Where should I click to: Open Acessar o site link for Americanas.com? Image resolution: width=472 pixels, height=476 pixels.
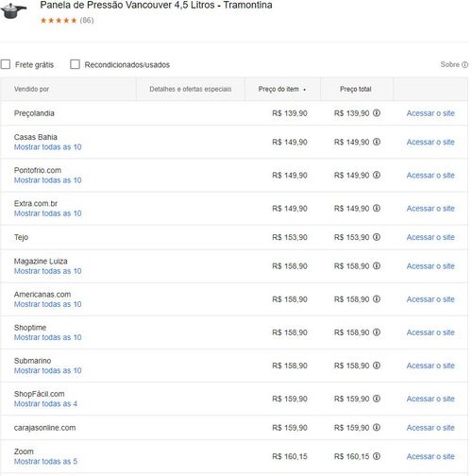click(x=430, y=299)
